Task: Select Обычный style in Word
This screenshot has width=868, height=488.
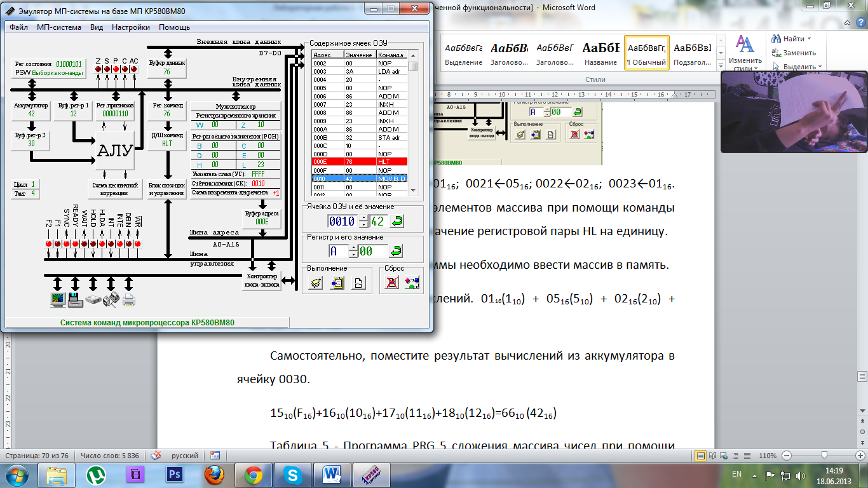Action: click(x=647, y=53)
